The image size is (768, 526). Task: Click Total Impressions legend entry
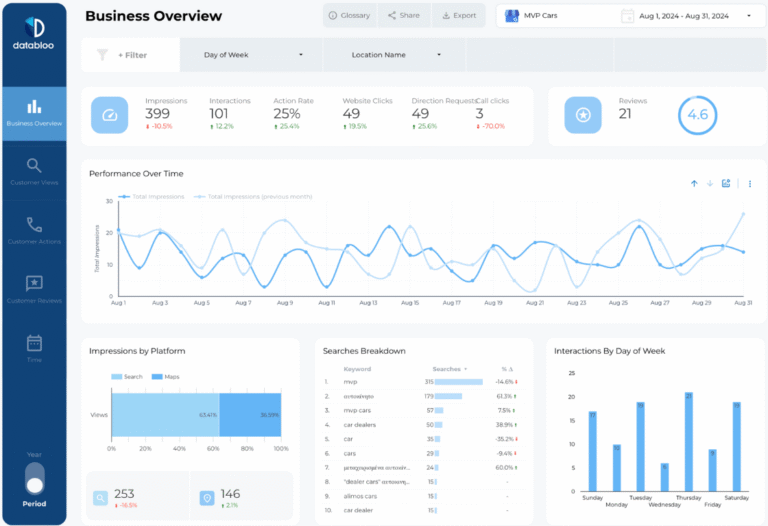click(x=152, y=197)
